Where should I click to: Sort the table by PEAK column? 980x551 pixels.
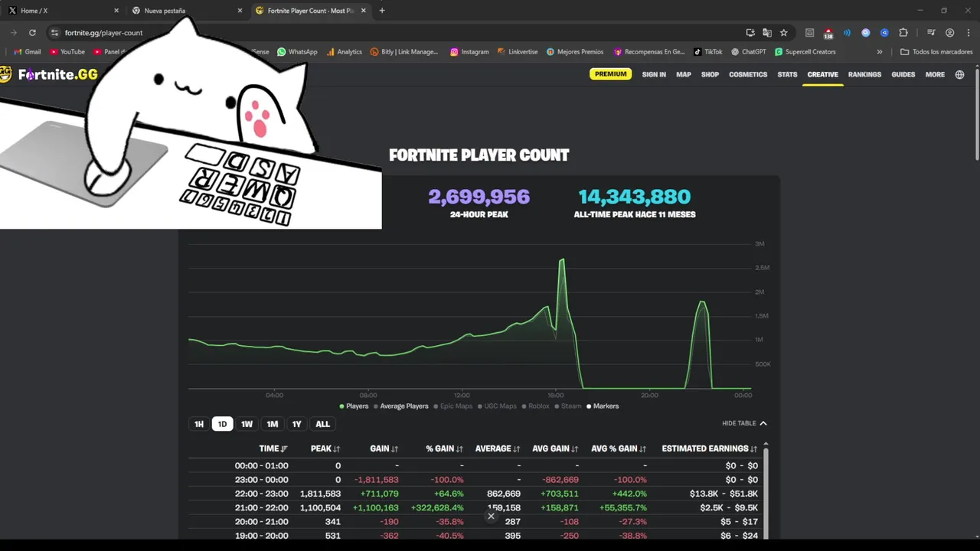click(325, 448)
